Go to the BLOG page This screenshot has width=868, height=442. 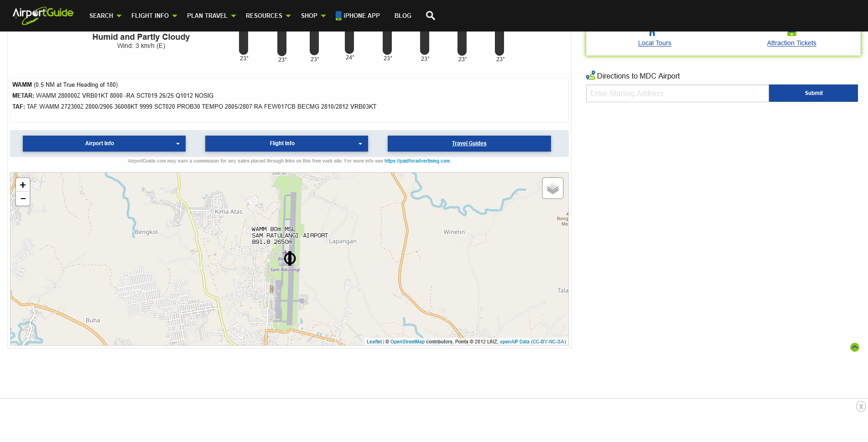tap(403, 16)
